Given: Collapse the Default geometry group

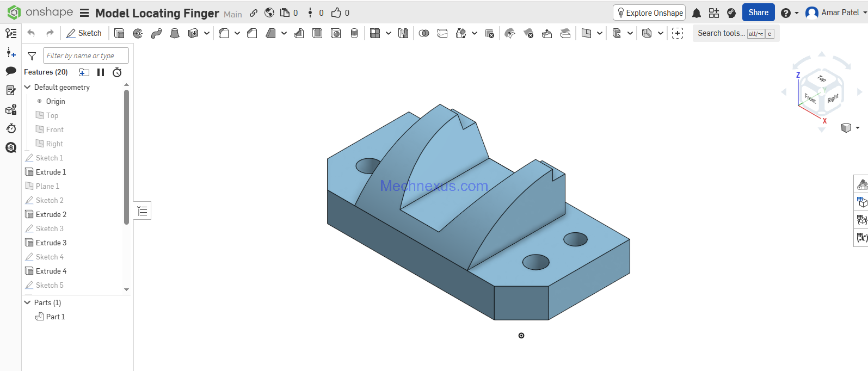Looking at the screenshot, I should pyautogui.click(x=28, y=87).
